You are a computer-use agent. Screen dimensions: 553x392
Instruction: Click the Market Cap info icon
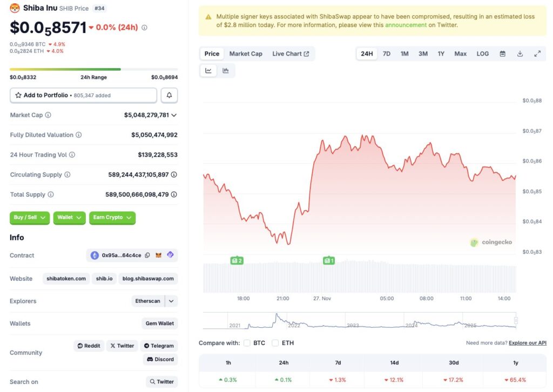[x=48, y=115]
